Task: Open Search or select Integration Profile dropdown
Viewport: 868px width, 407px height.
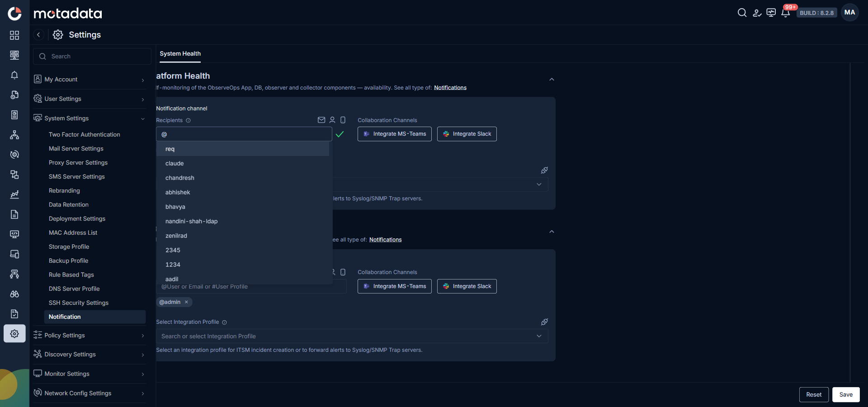Action: (352, 336)
